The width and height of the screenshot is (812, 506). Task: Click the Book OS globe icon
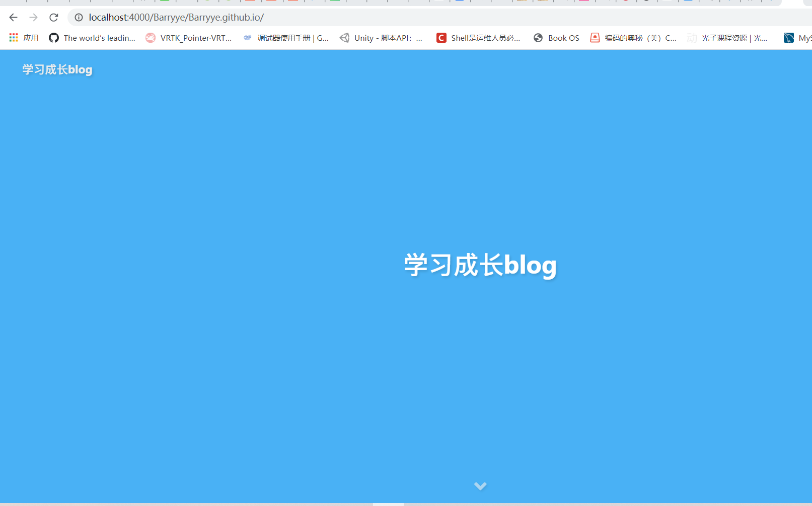click(538, 37)
